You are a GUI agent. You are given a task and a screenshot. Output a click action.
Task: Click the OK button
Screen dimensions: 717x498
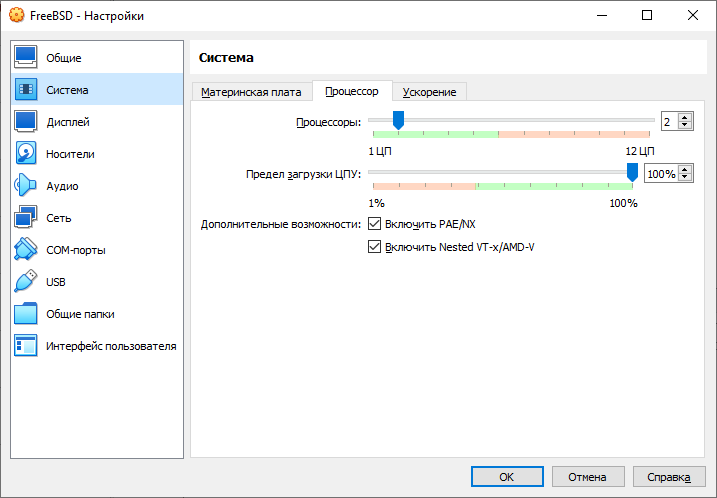point(507,477)
